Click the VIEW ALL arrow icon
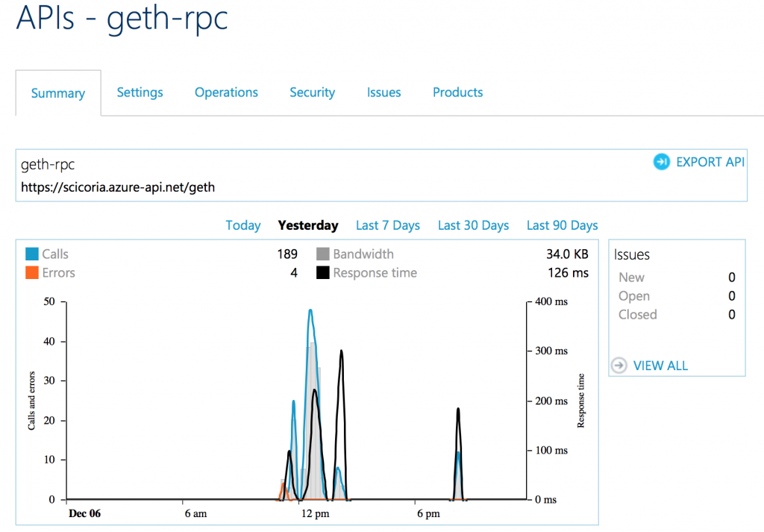 (x=619, y=365)
